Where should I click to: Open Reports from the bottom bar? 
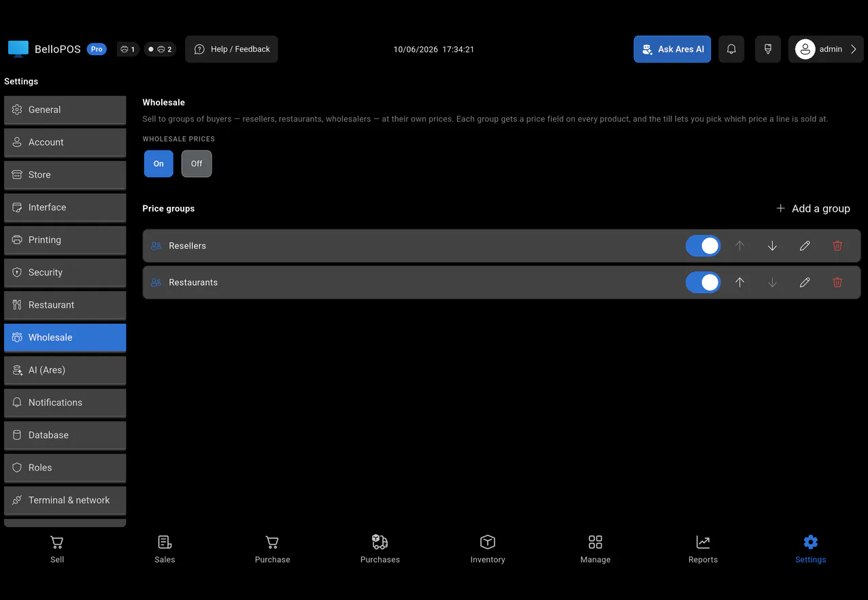coord(703,550)
